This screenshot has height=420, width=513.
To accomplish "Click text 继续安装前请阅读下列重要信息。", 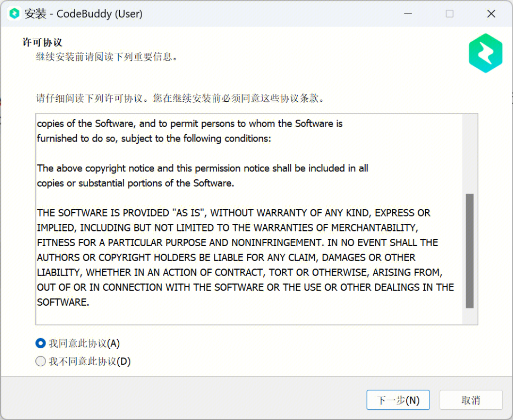I will pyautogui.click(x=107, y=57).
